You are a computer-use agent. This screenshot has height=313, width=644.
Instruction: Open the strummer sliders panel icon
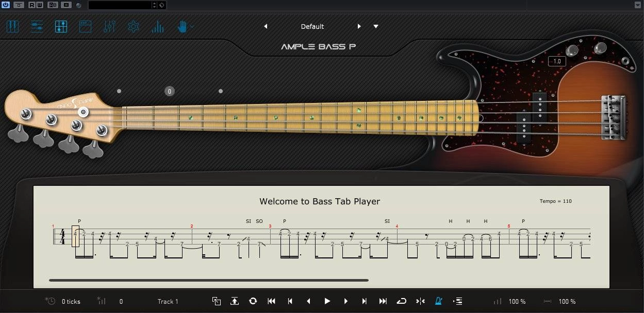point(37,26)
